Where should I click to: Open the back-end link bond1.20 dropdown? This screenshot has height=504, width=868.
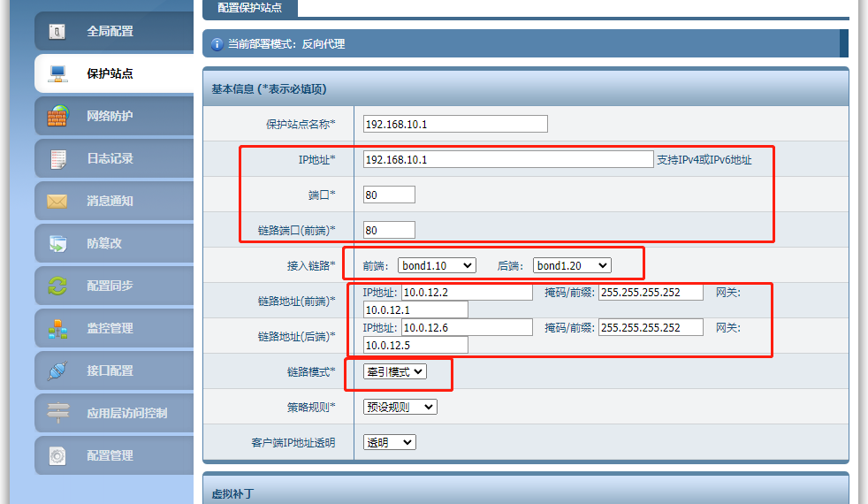571,265
